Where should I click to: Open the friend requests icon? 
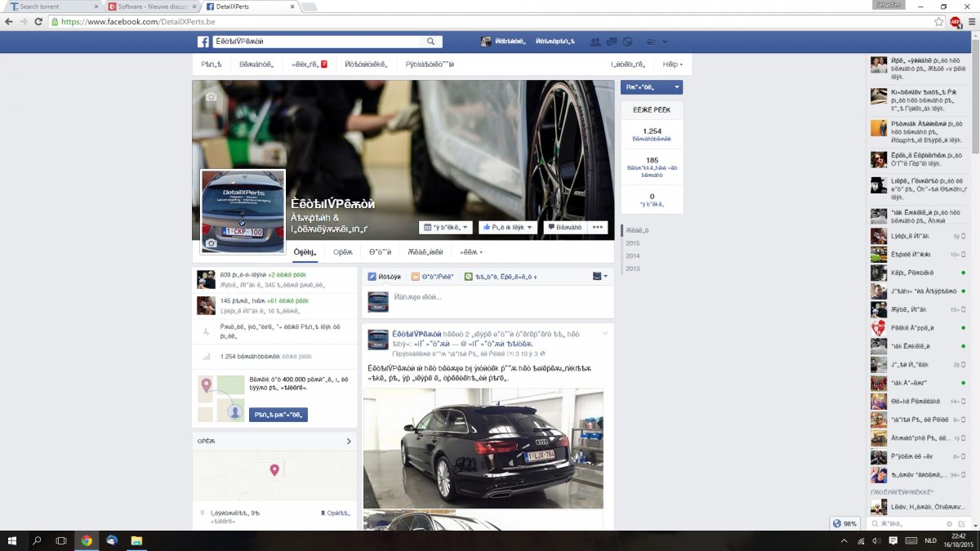[x=595, y=42]
